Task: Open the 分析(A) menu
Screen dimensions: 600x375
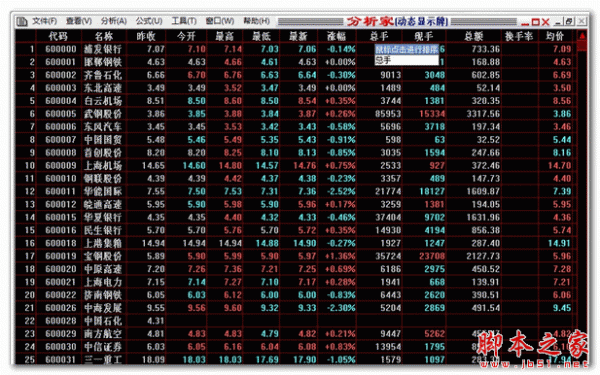Action: click(114, 21)
